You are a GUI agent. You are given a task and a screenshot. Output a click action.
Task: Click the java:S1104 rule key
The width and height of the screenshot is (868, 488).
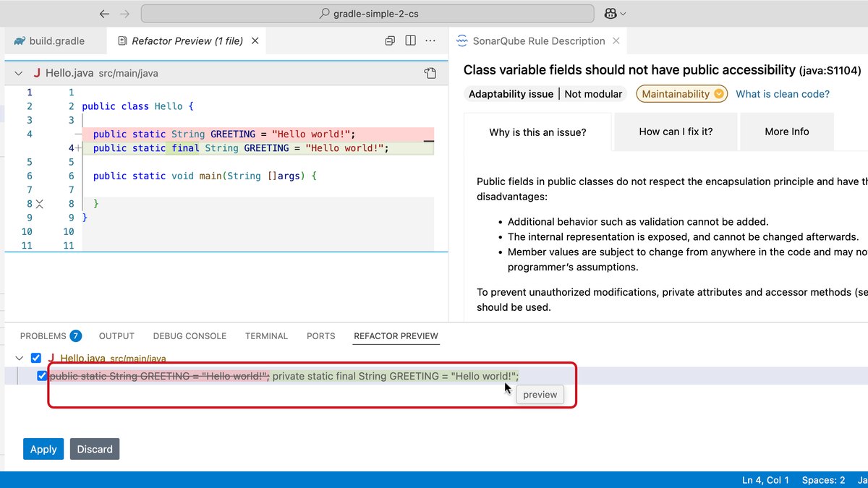pos(830,71)
